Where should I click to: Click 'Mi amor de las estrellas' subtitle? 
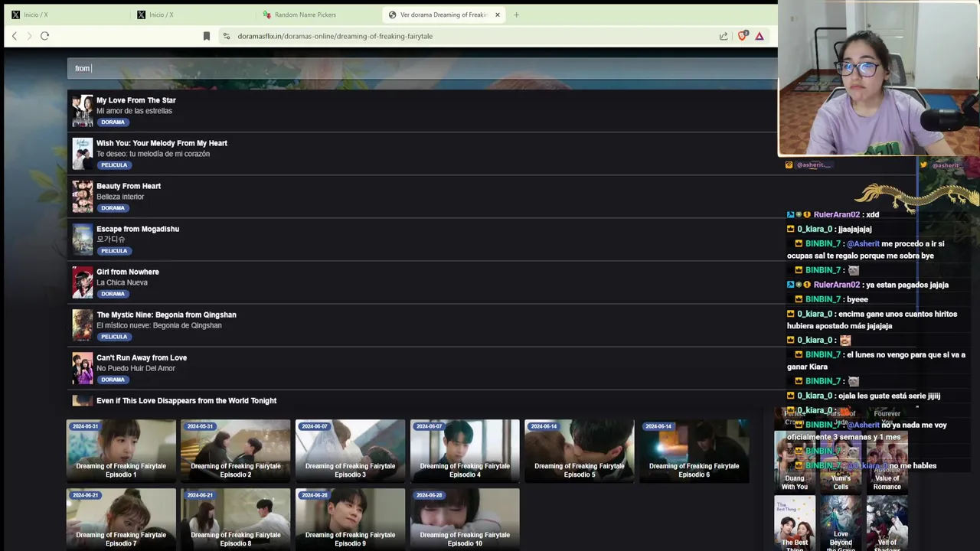(134, 111)
